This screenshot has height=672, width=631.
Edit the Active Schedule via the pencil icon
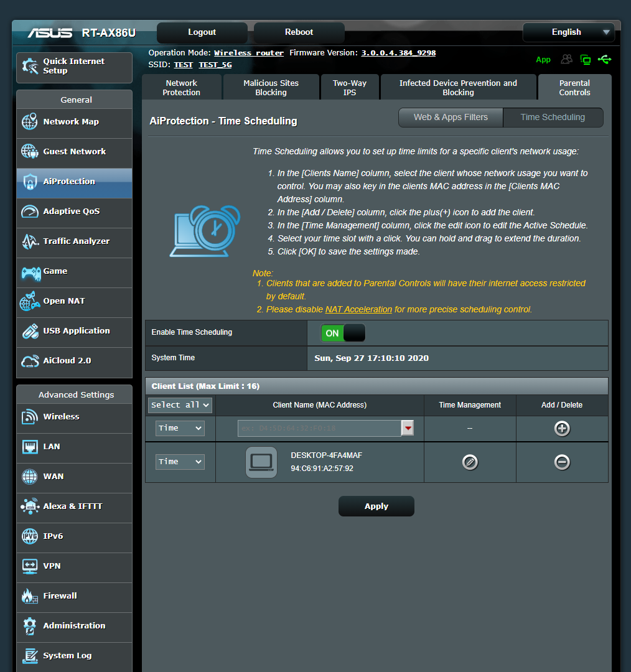469,462
